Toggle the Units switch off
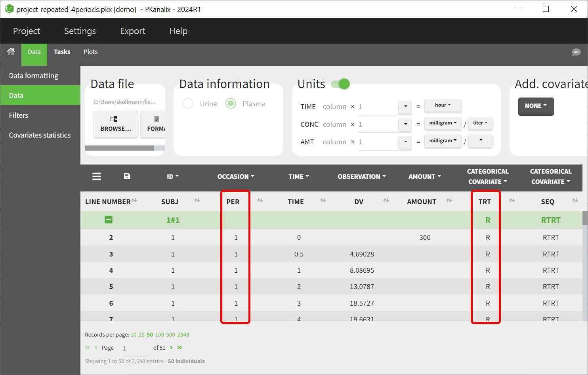Viewport: 588px width, 375px height. (x=341, y=84)
